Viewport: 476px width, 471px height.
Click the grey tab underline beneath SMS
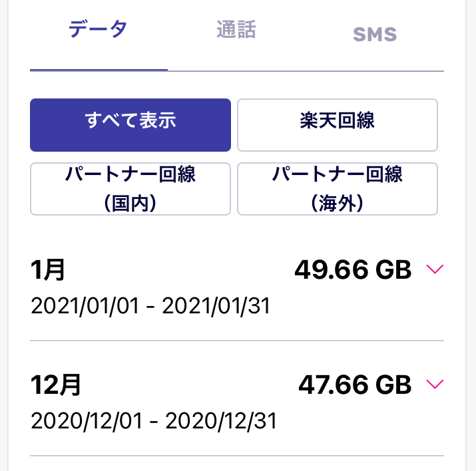375,71
